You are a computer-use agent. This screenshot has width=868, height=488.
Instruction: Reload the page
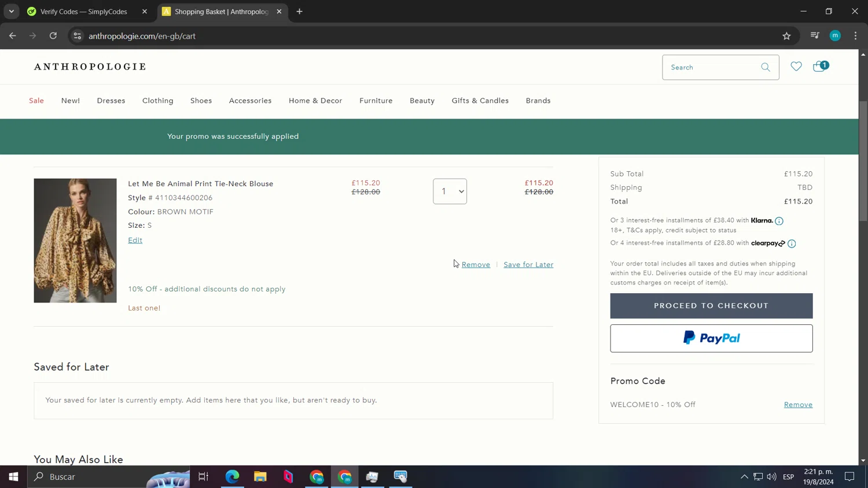point(53,36)
